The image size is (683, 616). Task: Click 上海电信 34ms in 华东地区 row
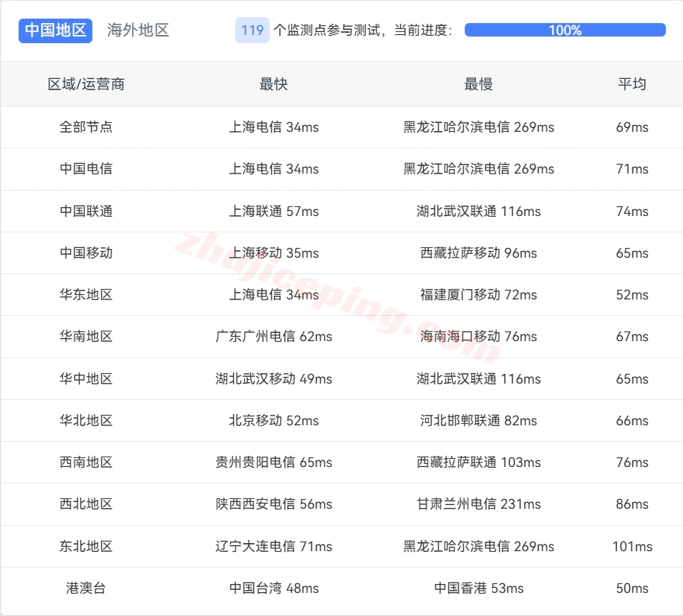273,295
